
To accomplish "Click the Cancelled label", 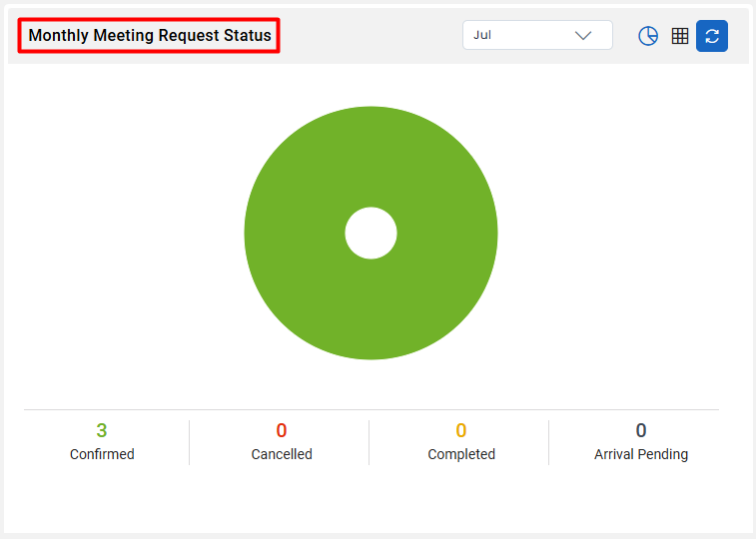I will (x=282, y=454).
